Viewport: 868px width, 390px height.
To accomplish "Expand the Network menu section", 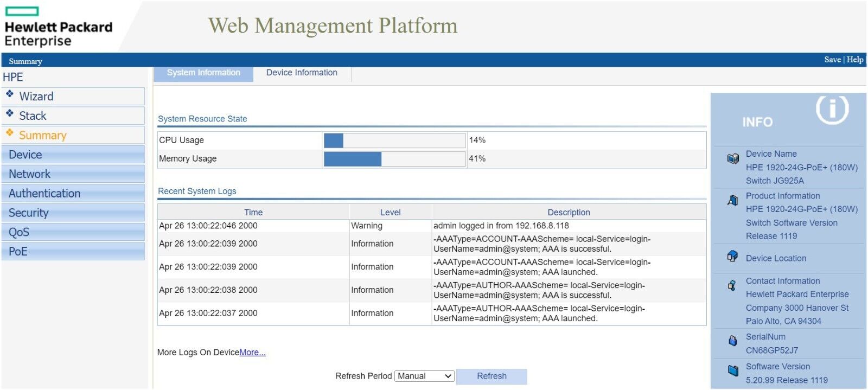I will (x=73, y=174).
